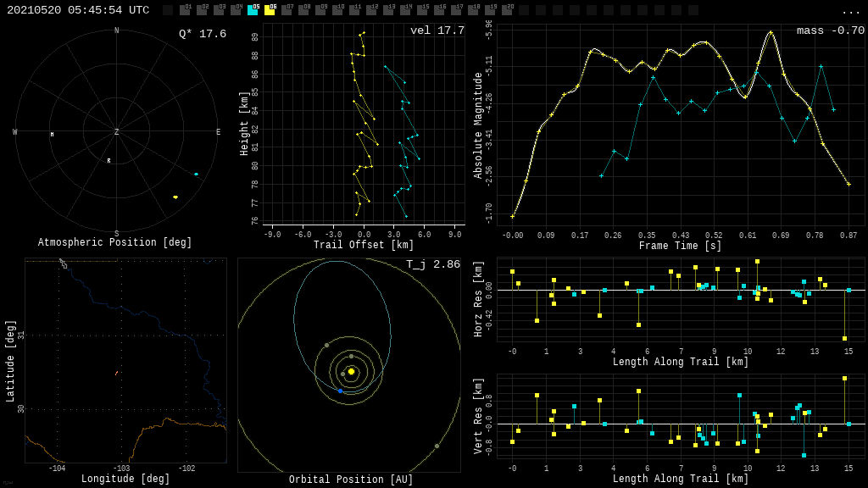Select station 20 square in the top bar
Viewport: 868px width, 488px height.
pyautogui.click(x=507, y=10)
